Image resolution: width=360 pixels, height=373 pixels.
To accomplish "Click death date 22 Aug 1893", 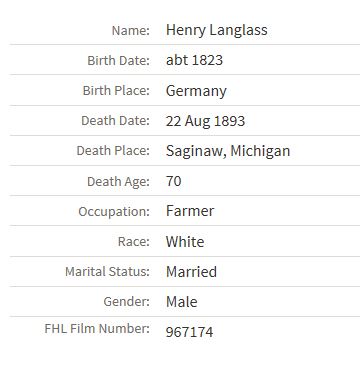I will coord(205,121).
